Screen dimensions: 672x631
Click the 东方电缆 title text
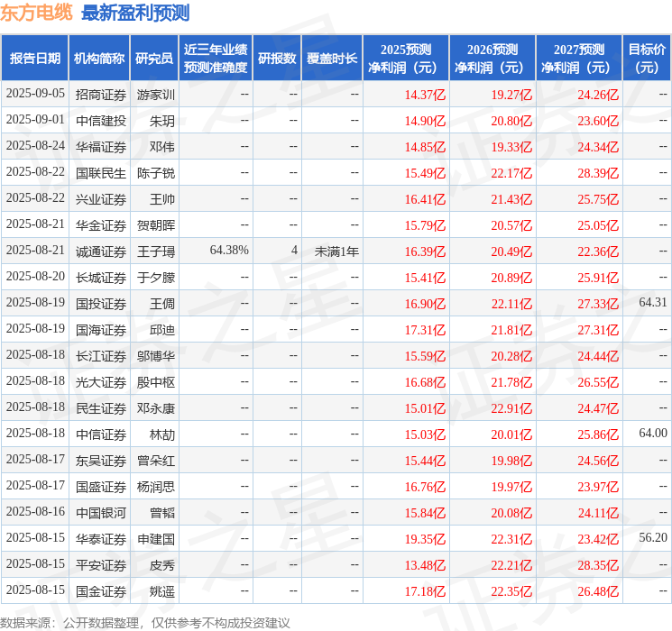36,13
